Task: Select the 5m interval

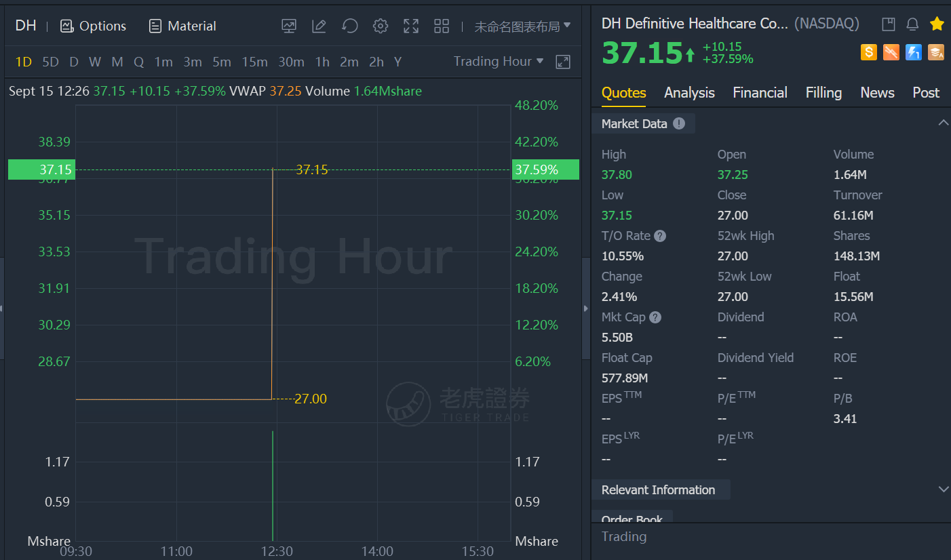Action: pyautogui.click(x=222, y=62)
